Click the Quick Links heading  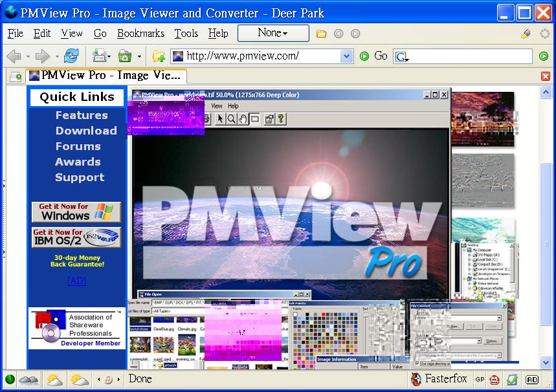click(77, 97)
